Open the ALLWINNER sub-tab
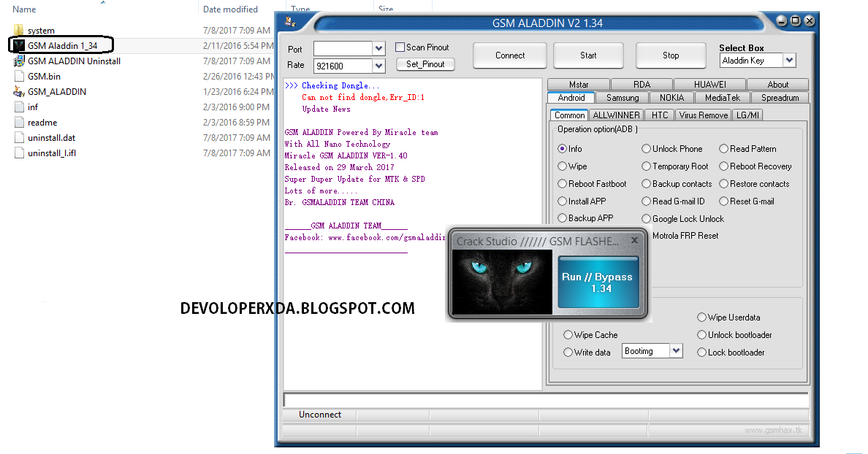The height and width of the screenshot is (454, 868). point(616,115)
